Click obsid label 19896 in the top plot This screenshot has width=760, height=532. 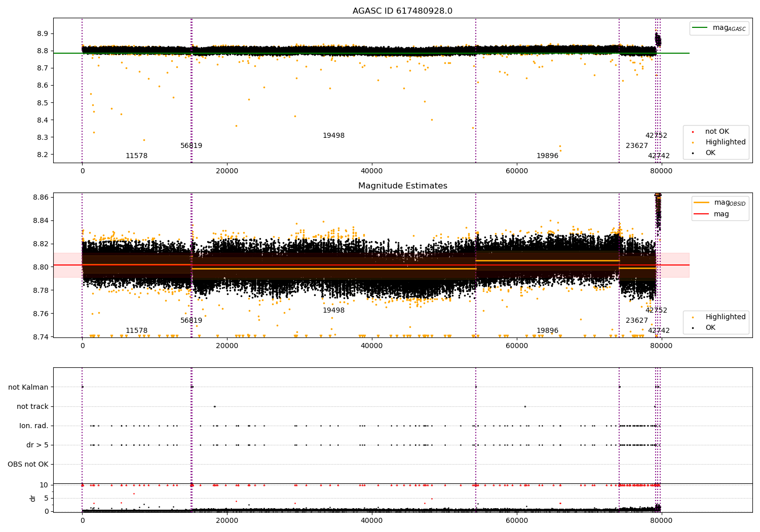pos(547,156)
